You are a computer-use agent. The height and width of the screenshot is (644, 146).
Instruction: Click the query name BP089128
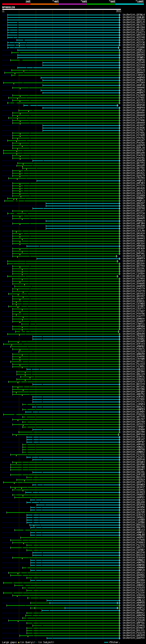pyautogui.click(x=8, y=7)
